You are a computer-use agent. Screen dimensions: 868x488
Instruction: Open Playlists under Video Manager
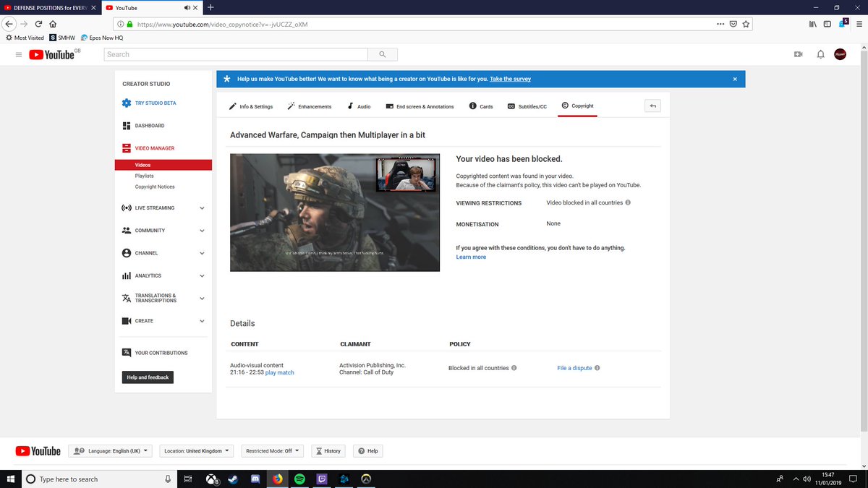(144, 176)
